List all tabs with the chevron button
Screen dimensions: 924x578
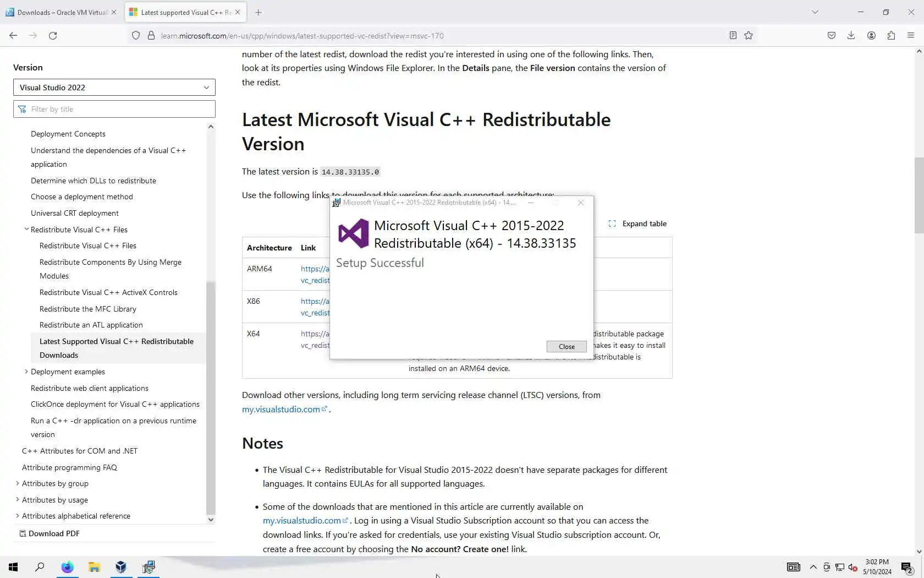pyautogui.click(x=815, y=12)
